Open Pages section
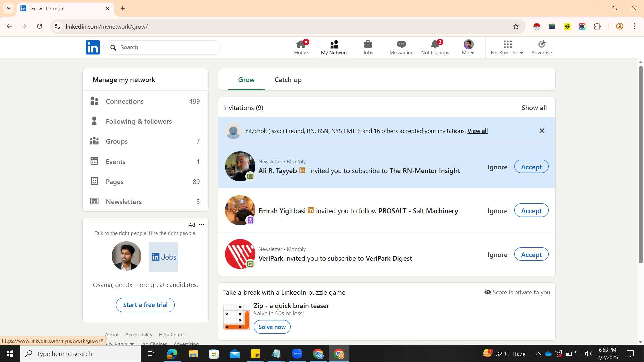The height and width of the screenshot is (362, 644). (x=145, y=182)
